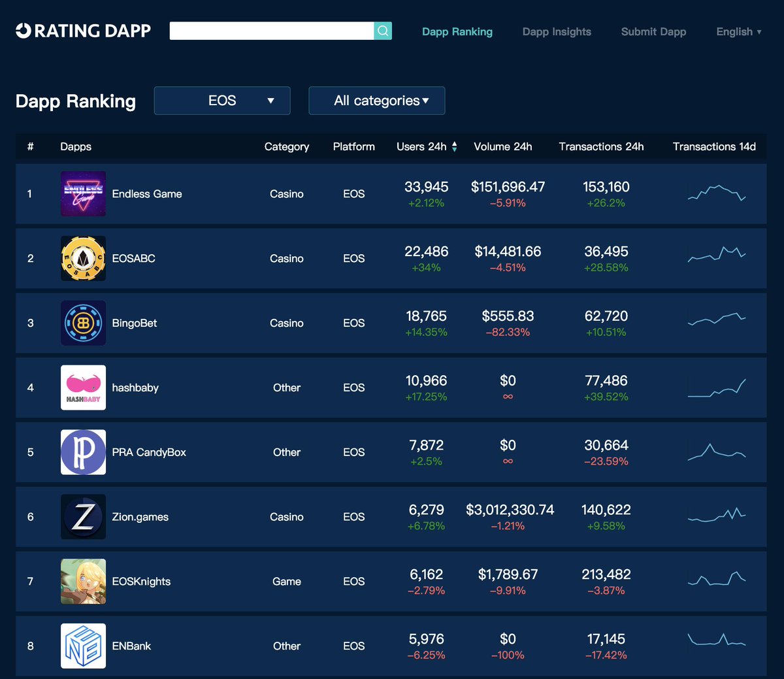This screenshot has height=679, width=784.
Task: Go to Dapp Insights tab
Action: click(x=557, y=31)
